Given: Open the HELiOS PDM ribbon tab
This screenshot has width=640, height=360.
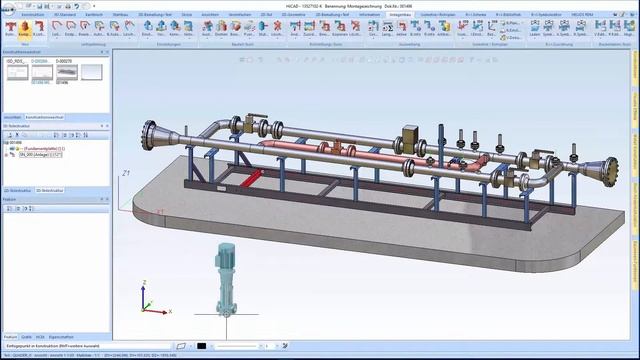Looking at the screenshot, I should pos(582,15).
